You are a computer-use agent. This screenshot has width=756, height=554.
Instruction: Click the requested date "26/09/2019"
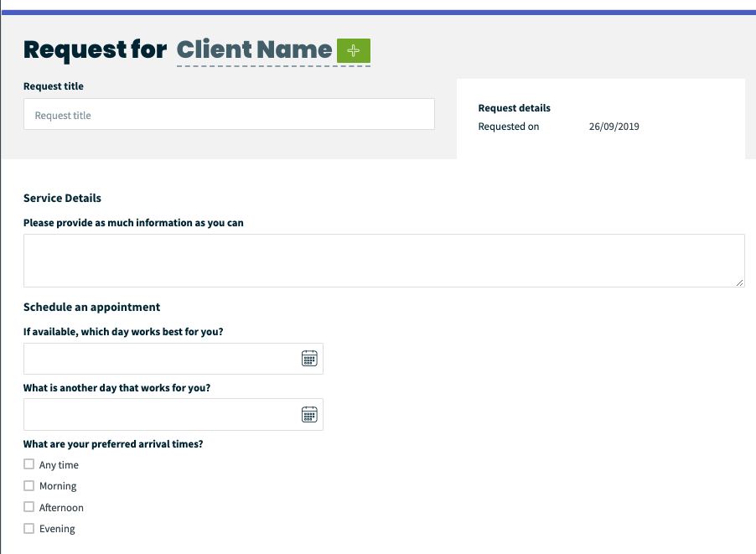(614, 126)
